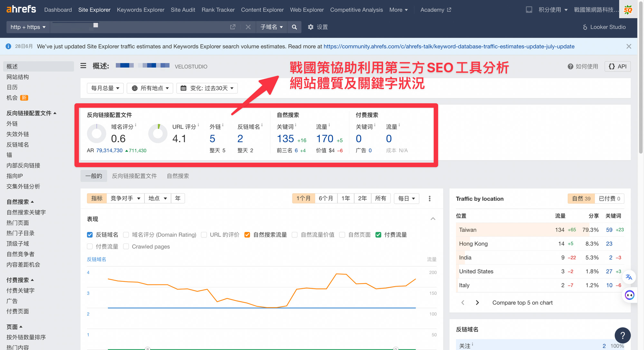Open Rank Tracker
The height and width of the screenshot is (350, 644).
coord(218,10)
